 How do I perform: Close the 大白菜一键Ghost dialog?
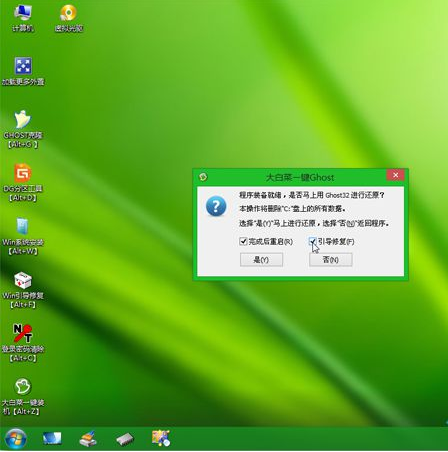[396, 175]
